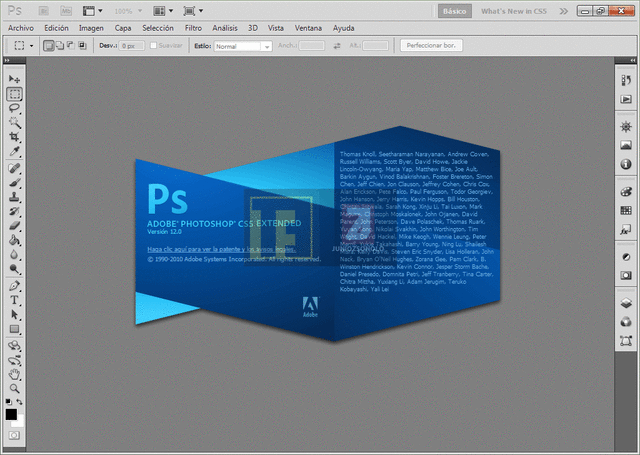Reset default foreground and background colors

pos(9,402)
